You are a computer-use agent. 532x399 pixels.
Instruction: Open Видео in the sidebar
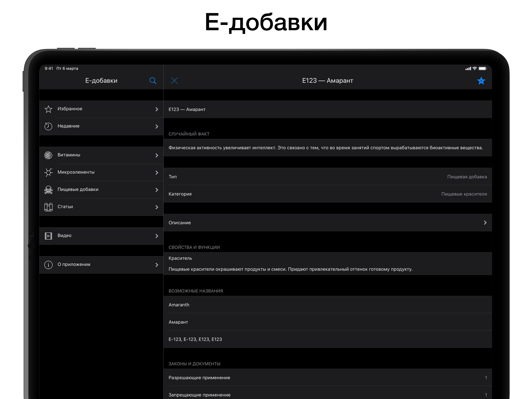101,236
